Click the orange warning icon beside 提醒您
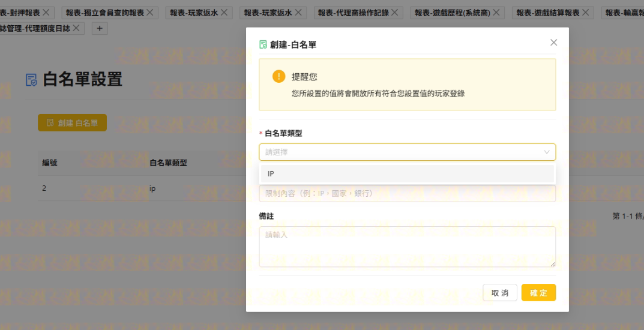 click(278, 77)
